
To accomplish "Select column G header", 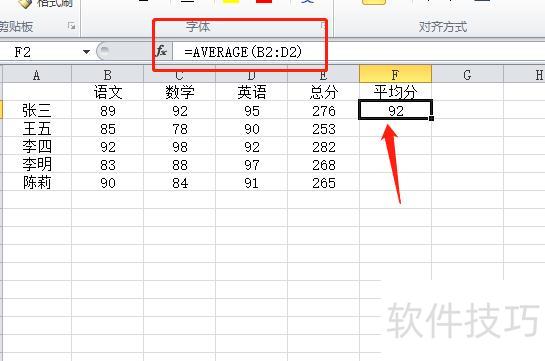I will pos(467,74).
